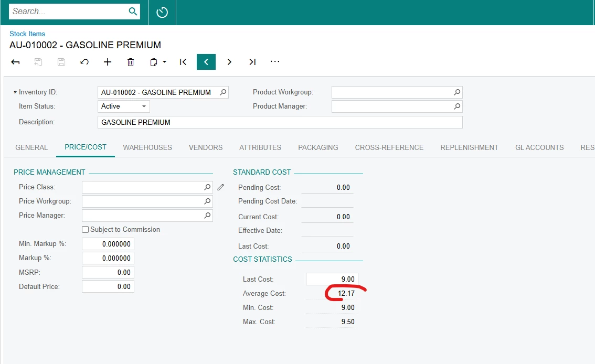Click the MSRP value field

tap(108, 272)
